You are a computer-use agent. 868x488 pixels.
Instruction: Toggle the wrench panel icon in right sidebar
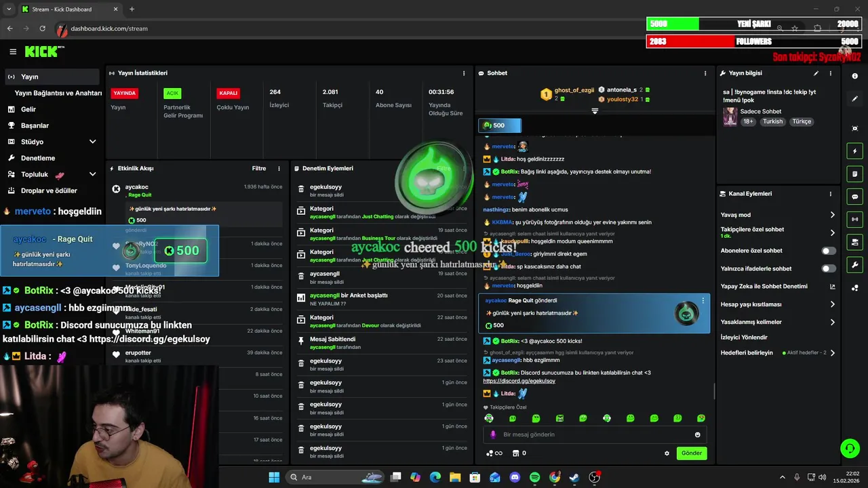coord(854,264)
